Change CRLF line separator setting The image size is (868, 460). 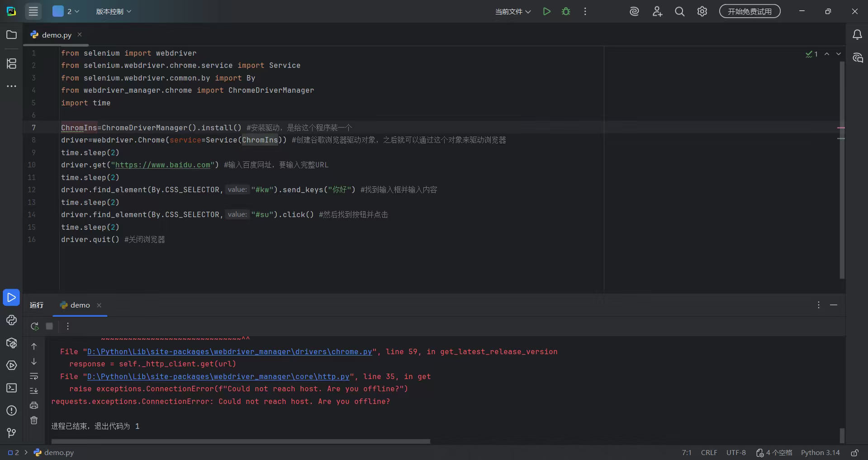pos(709,452)
